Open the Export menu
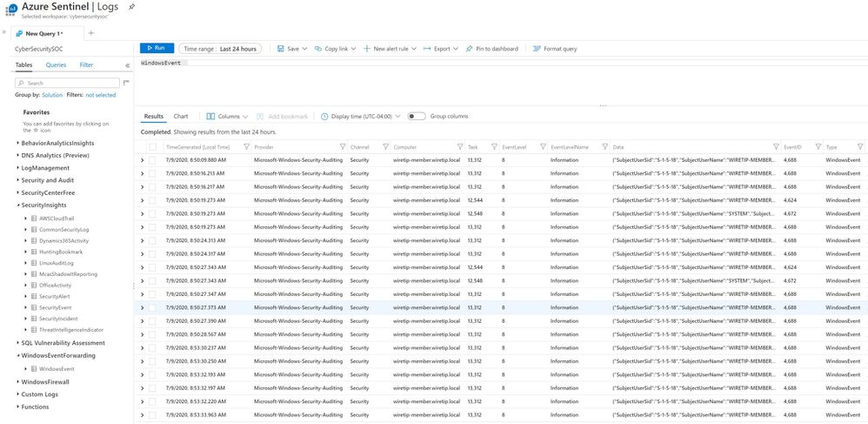Viewport: 868px width, 424px height. coord(440,49)
